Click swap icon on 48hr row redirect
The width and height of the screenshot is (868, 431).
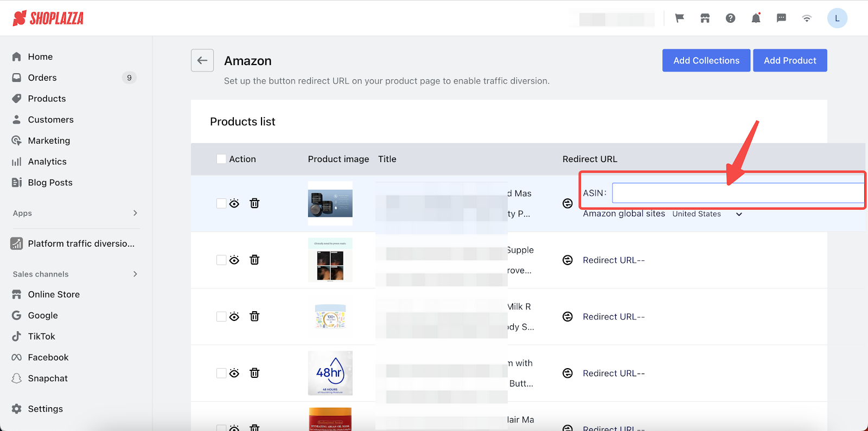[x=567, y=373]
